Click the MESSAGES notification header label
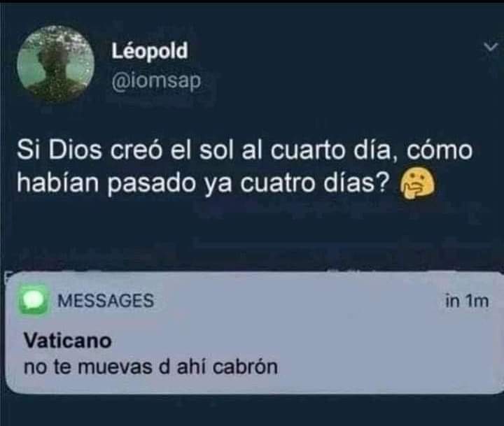Screen dimensions: 504x426 click(106, 301)
